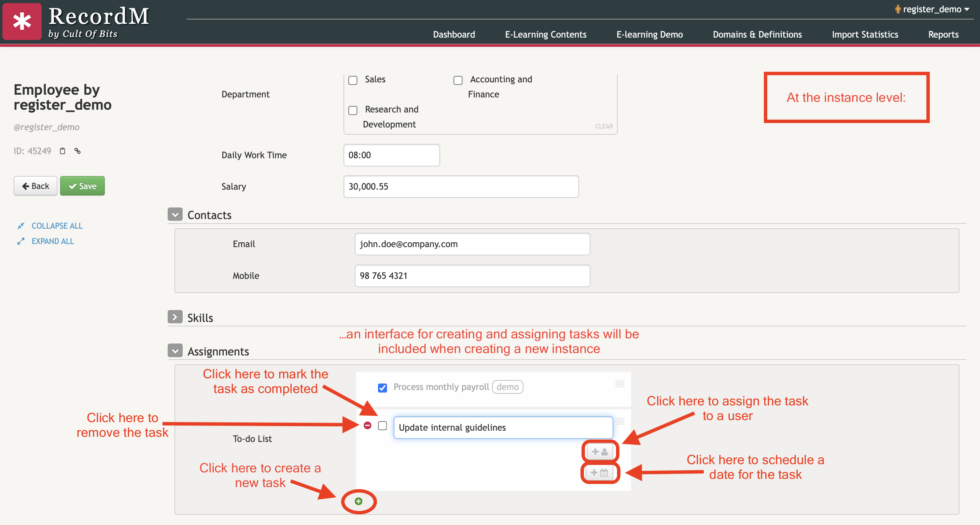Open the Dashboard menu item
980x525 pixels.
tap(453, 35)
